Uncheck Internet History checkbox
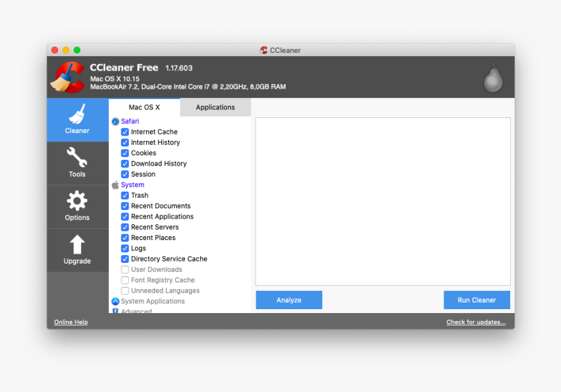561x392 pixels. [125, 142]
